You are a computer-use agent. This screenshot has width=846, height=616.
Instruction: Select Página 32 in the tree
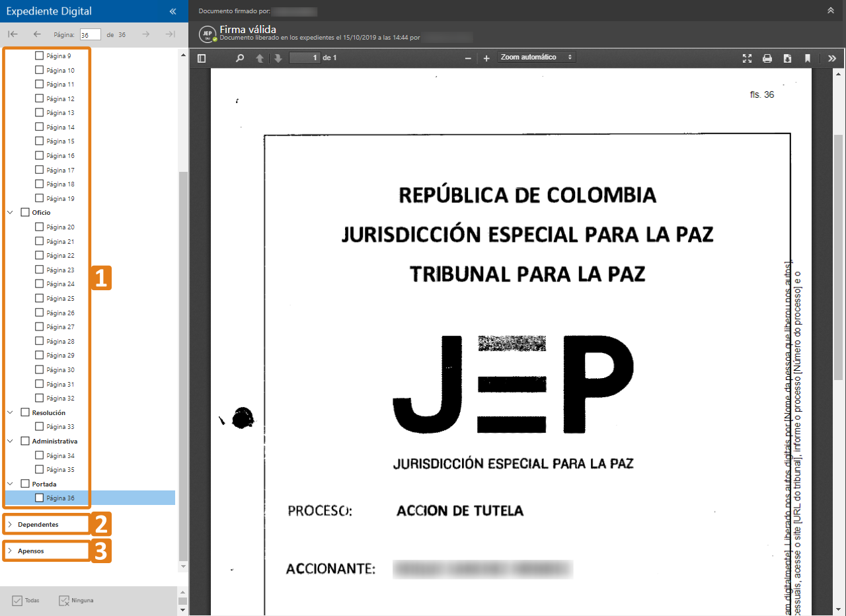[x=60, y=399]
